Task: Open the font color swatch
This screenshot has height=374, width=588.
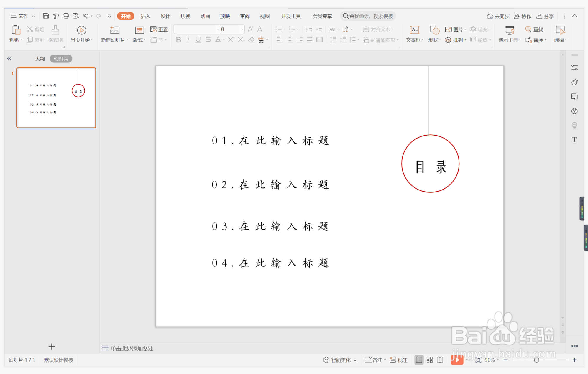Action: click(219, 39)
